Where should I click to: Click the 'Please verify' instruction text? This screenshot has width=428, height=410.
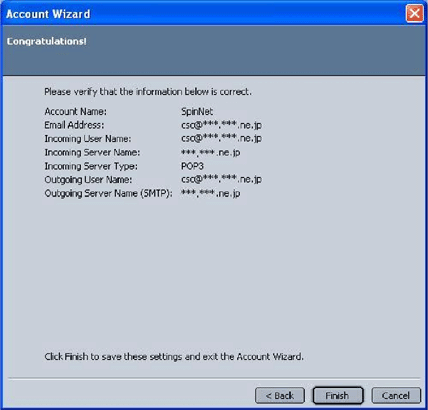point(148,92)
